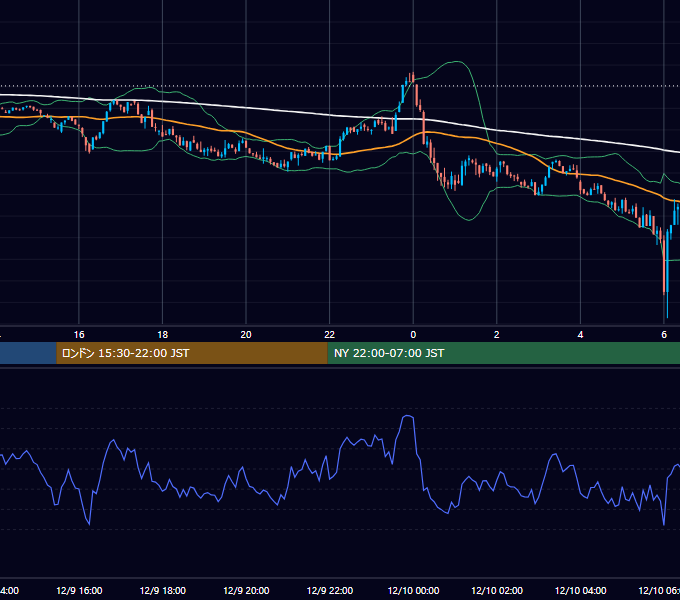Click the 12/10 04:00 date label

pyautogui.click(x=581, y=590)
